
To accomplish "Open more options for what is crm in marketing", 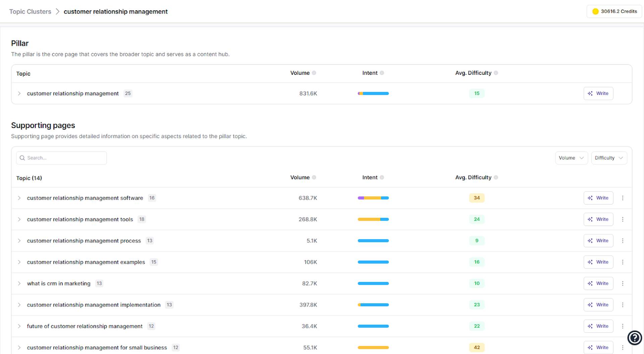I will coord(623,283).
